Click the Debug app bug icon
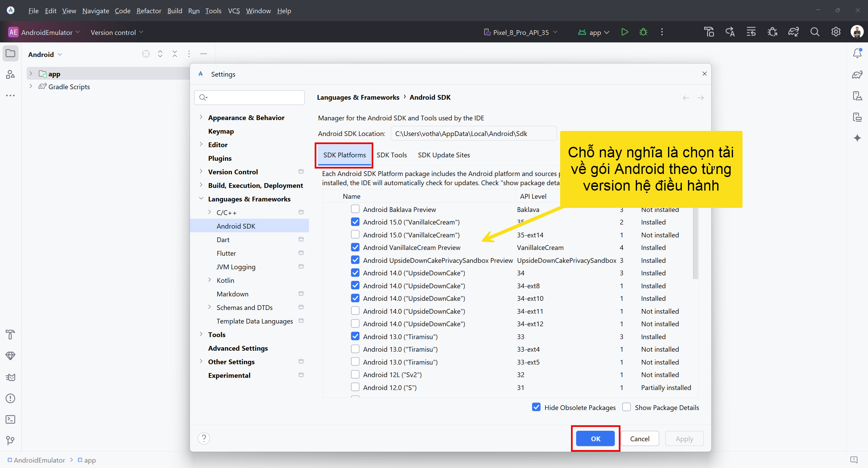Viewport: 868px width, 468px height. coord(643,32)
